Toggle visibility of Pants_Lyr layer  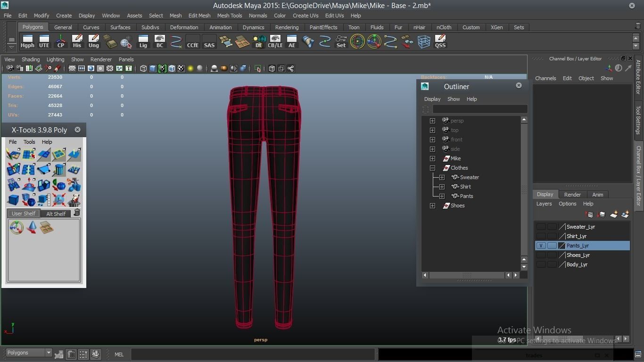[x=541, y=246]
